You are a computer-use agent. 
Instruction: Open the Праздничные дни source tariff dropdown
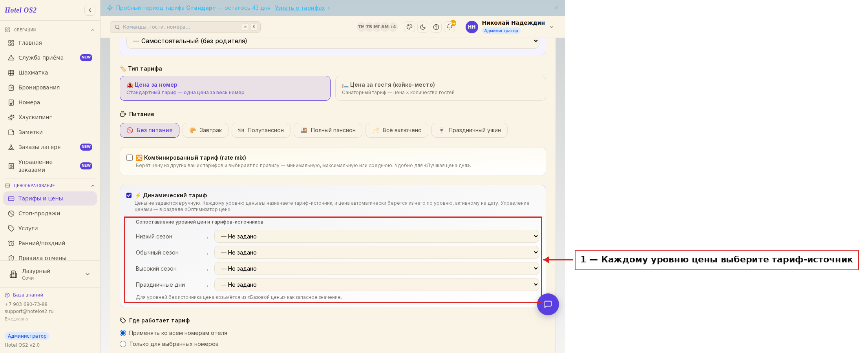(x=376, y=285)
